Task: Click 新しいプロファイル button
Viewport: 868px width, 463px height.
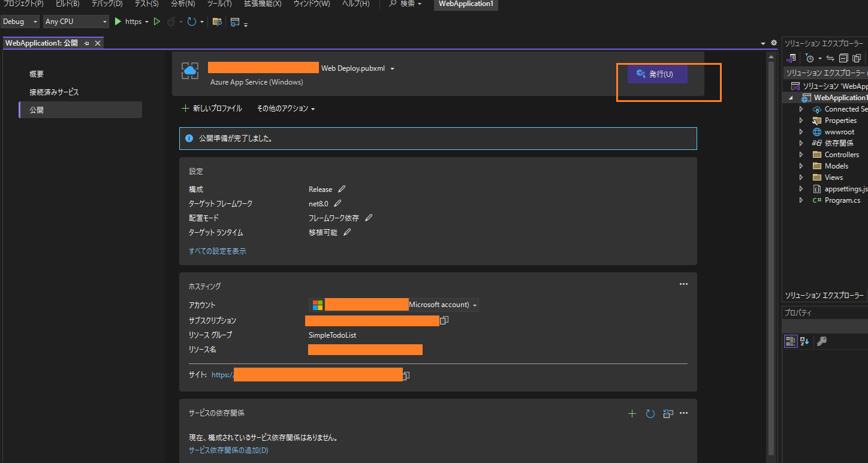Action: (x=212, y=109)
